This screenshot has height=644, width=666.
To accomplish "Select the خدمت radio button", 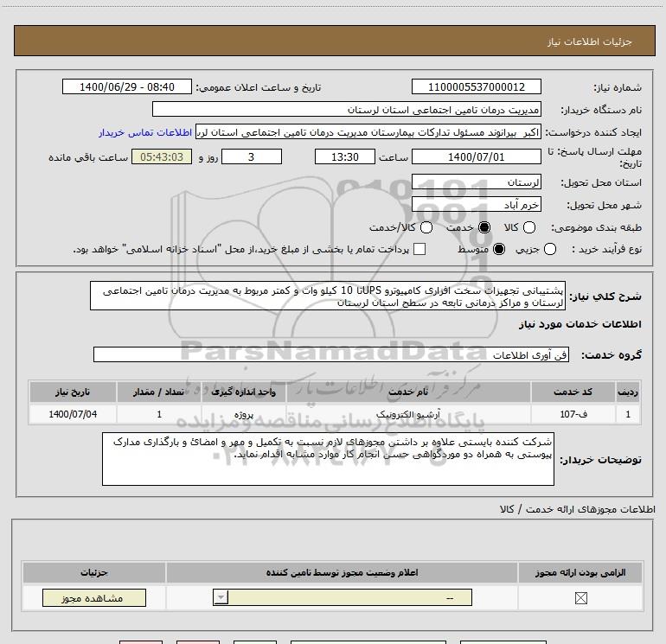I will [484, 227].
